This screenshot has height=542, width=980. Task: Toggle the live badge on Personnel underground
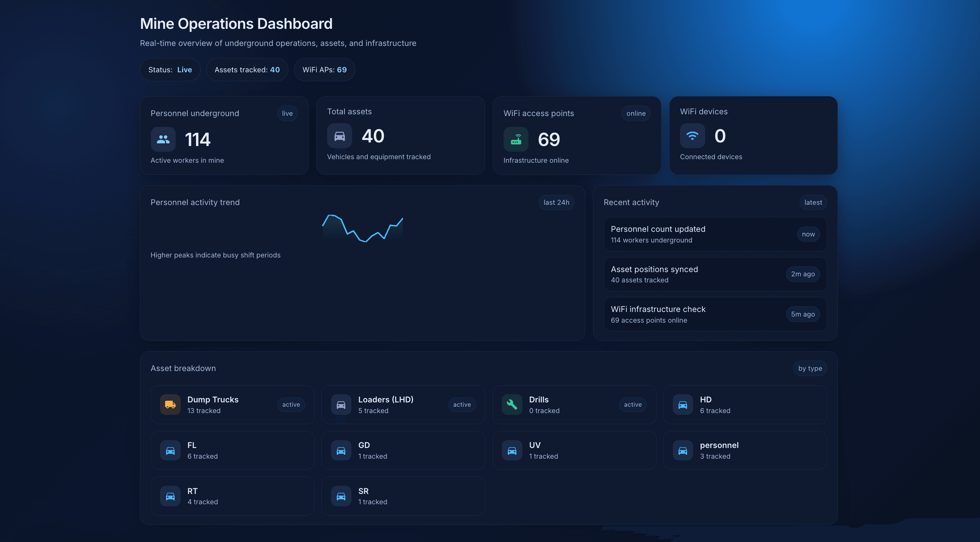point(287,113)
